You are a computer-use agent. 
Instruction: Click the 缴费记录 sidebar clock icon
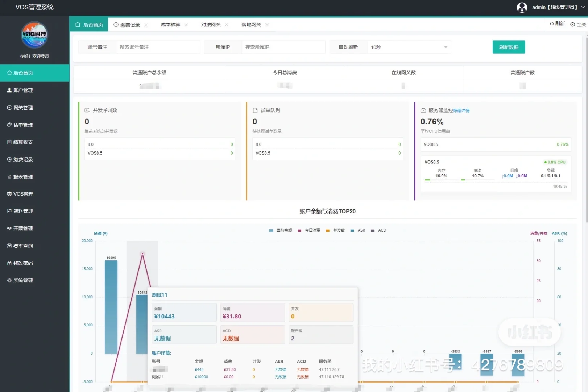9,159
